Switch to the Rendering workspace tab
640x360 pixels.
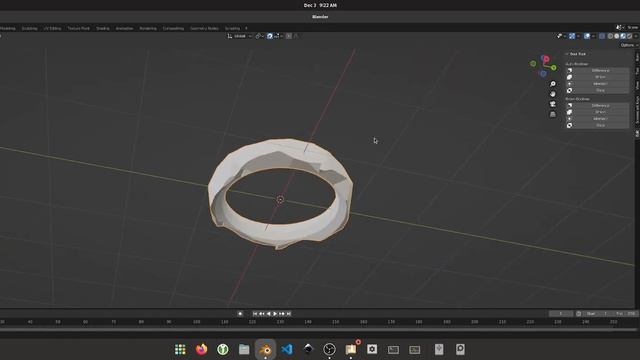point(148,28)
